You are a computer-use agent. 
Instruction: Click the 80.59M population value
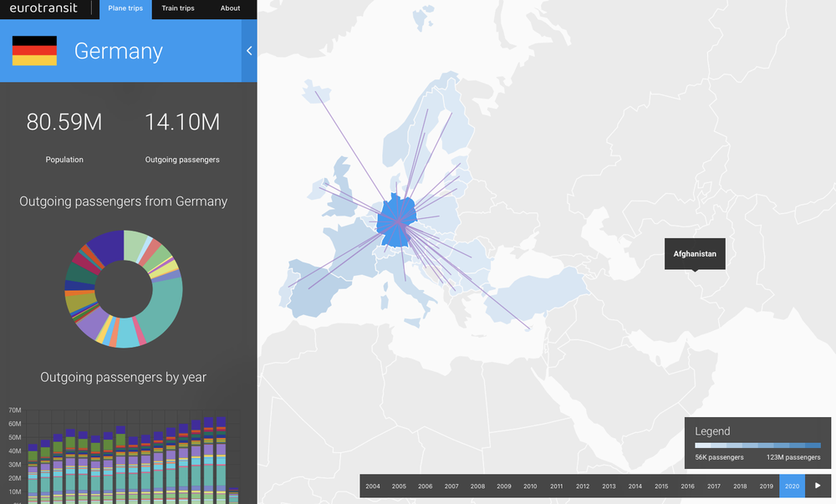point(64,122)
